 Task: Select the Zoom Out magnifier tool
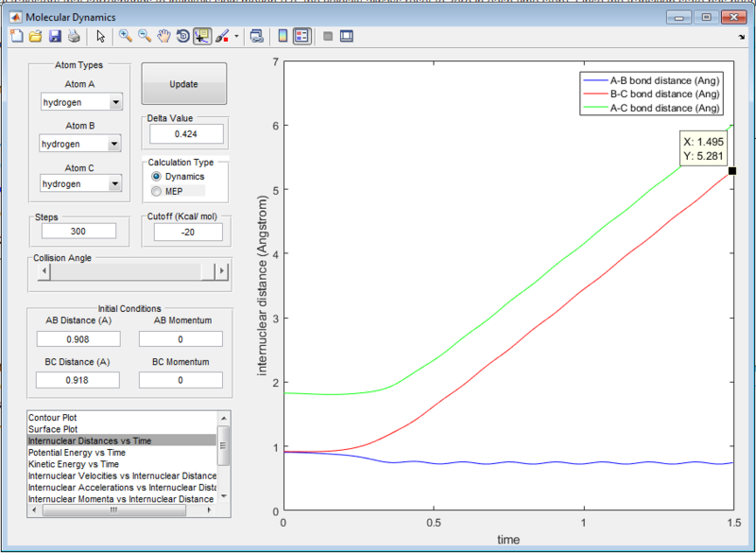click(x=145, y=36)
